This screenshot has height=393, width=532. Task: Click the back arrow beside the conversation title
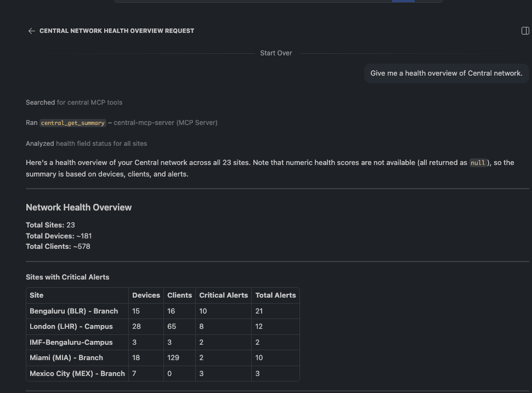pyautogui.click(x=31, y=31)
